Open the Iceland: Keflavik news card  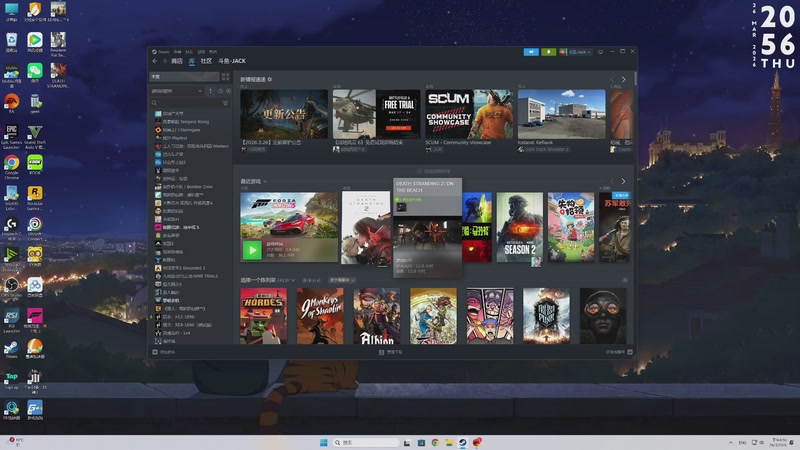click(x=562, y=114)
